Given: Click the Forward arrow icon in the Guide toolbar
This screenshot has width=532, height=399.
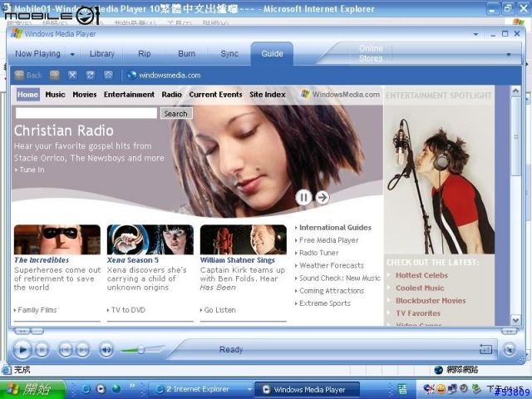Looking at the screenshot, I should [x=55, y=76].
